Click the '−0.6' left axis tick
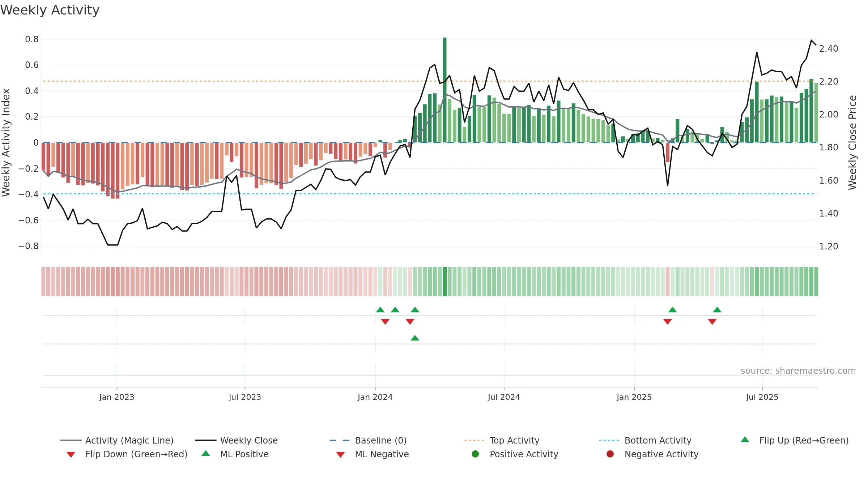The image size is (868, 488). [29, 220]
